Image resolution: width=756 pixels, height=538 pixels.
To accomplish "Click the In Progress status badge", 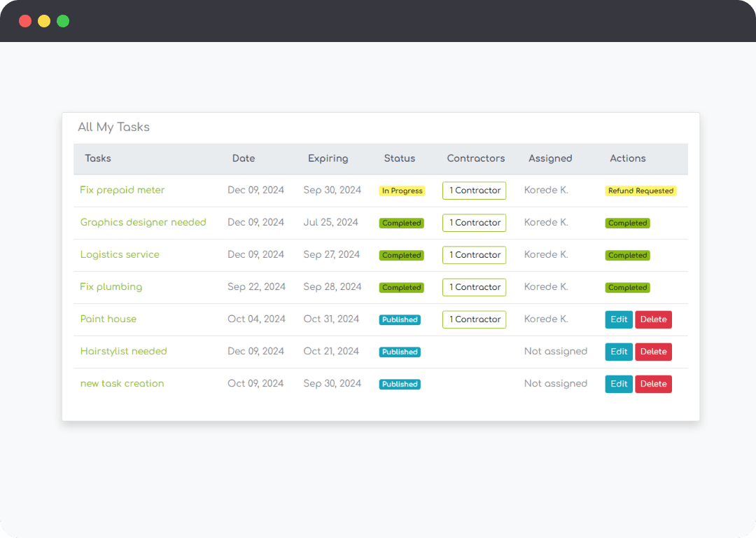I will [x=402, y=191].
